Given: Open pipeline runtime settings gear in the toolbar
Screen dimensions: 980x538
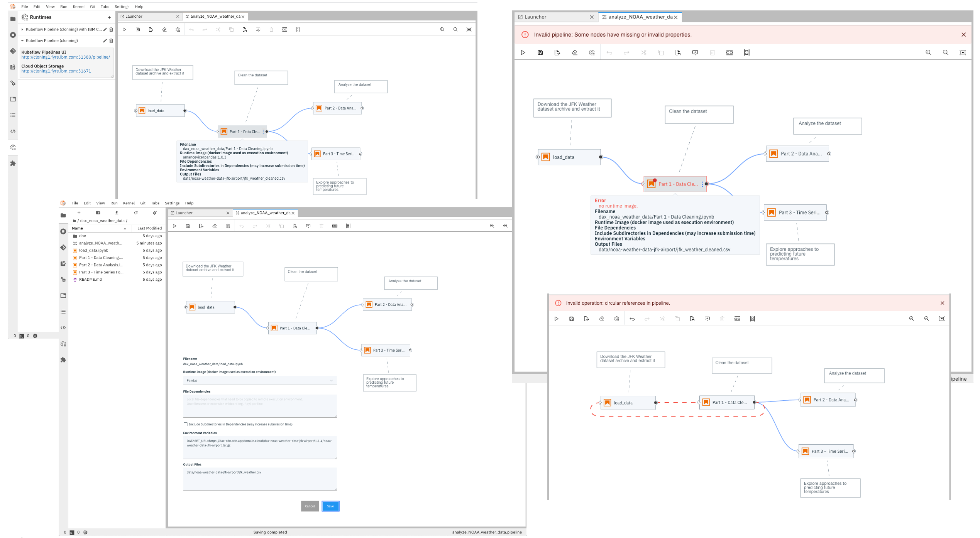Looking at the screenshot, I should pos(178,29).
